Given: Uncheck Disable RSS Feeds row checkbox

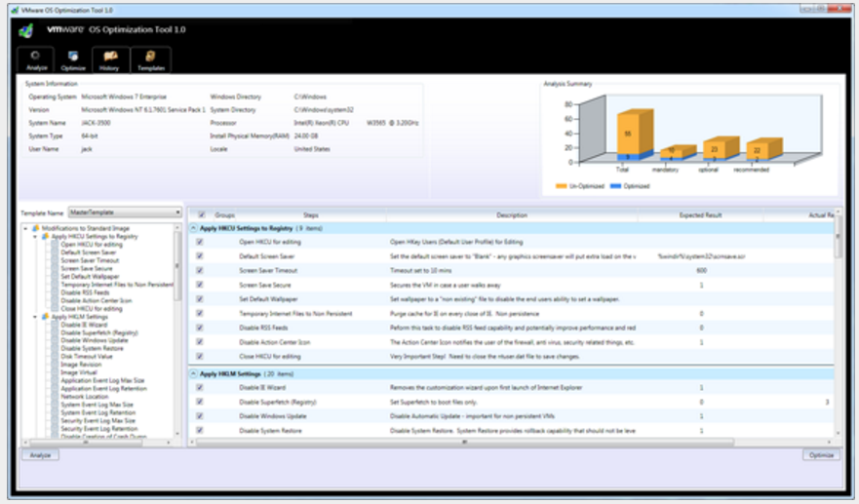Looking at the screenshot, I should 200,328.
